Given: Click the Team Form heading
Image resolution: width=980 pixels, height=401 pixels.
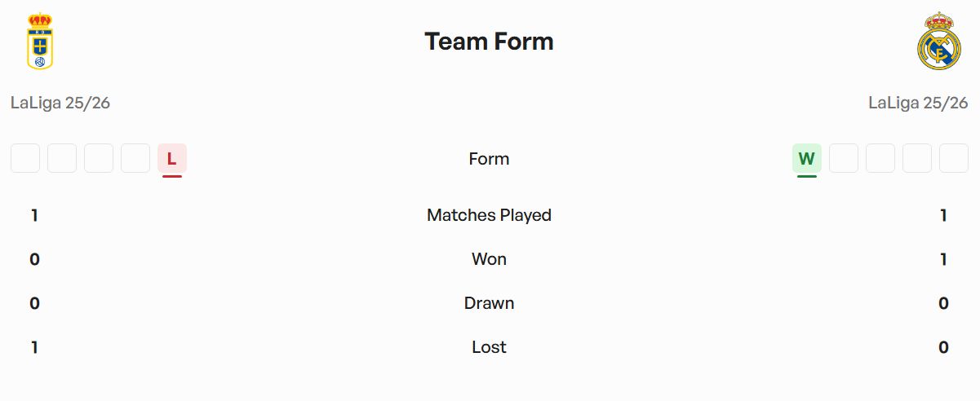Looking at the screenshot, I should point(489,42).
